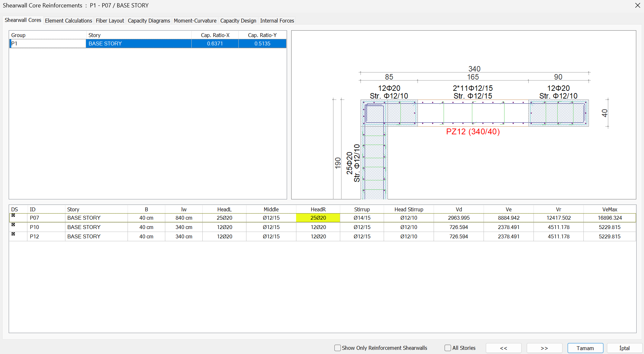Select the P10 shearwall row
644x354 pixels.
[84, 227]
